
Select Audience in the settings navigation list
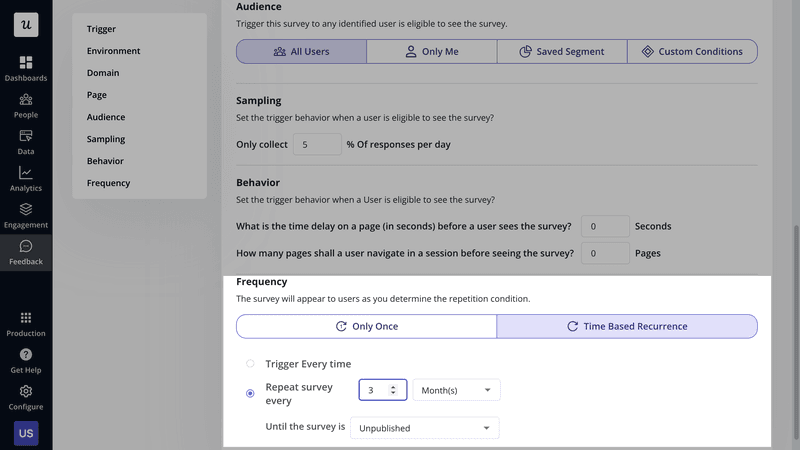point(105,117)
